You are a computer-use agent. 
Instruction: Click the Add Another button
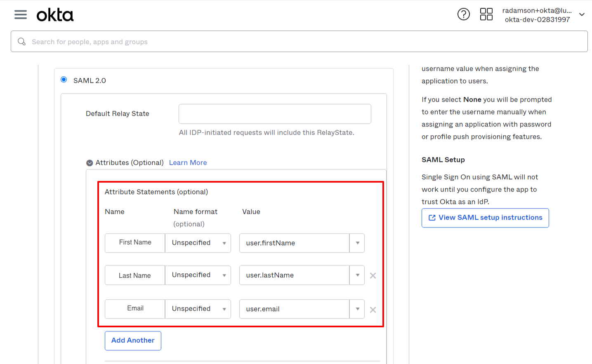pos(132,341)
